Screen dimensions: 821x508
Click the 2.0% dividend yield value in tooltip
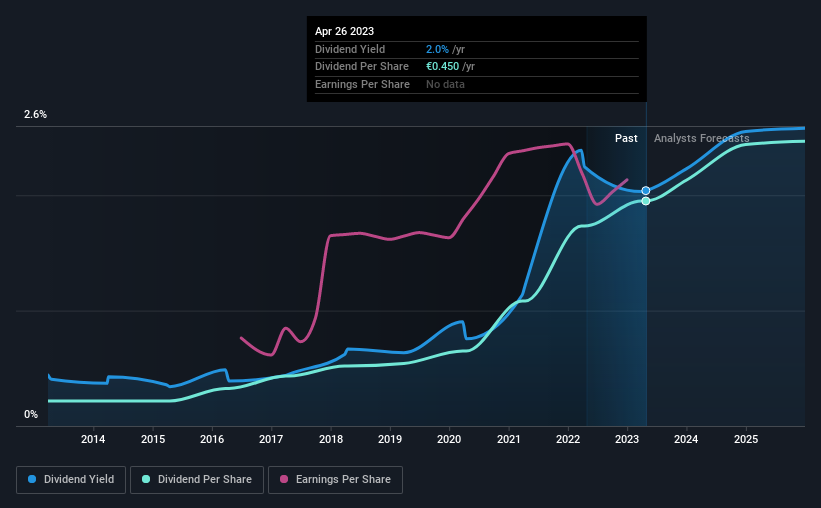point(437,49)
